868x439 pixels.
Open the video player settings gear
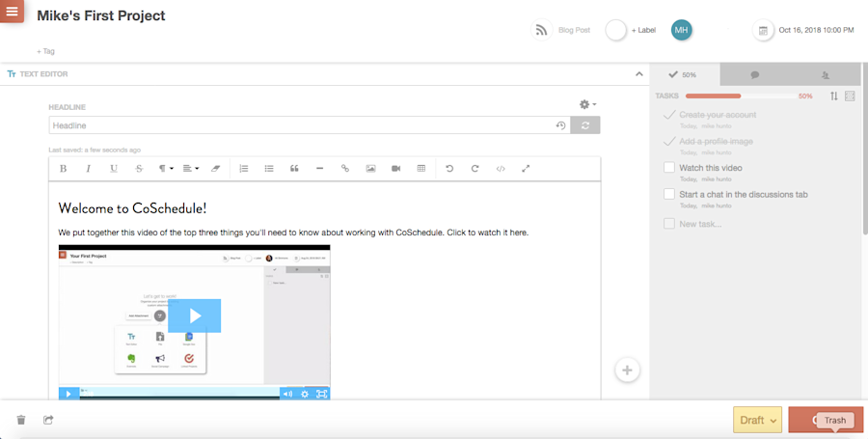(x=305, y=394)
